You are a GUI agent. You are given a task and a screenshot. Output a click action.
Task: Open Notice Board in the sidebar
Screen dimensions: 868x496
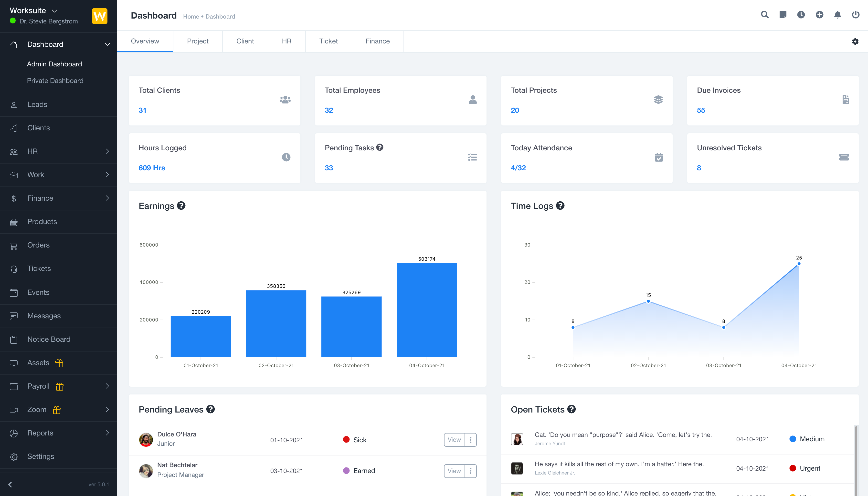point(49,339)
